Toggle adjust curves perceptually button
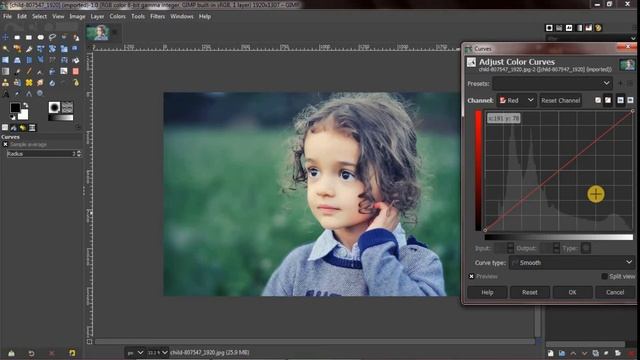The height and width of the screenshot is (360, 640). (608, 100)
